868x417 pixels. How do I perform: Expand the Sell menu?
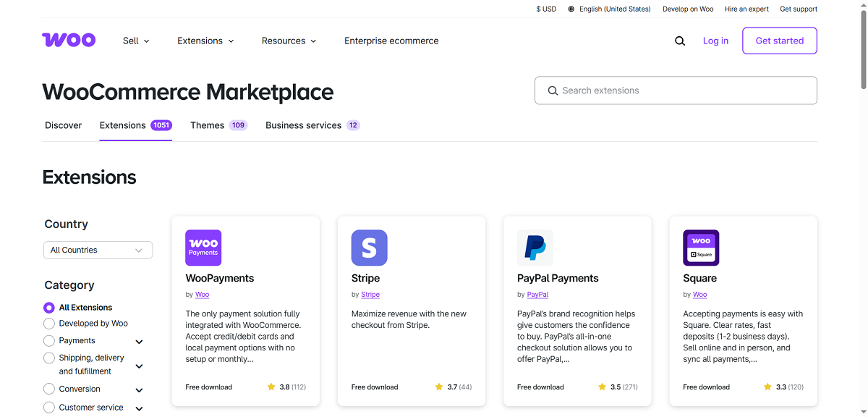click(x=136, y=41)
